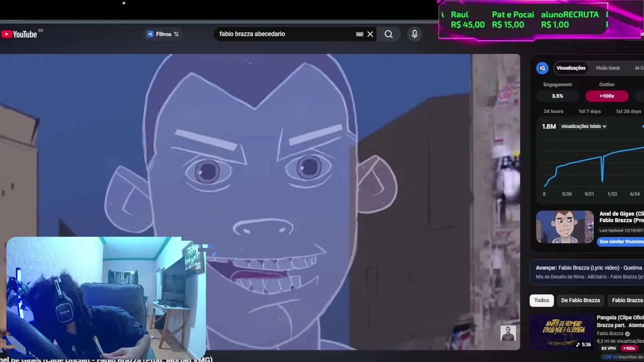Switch to the Visão Geral tab
644x362 pixels.
(607, 68)
